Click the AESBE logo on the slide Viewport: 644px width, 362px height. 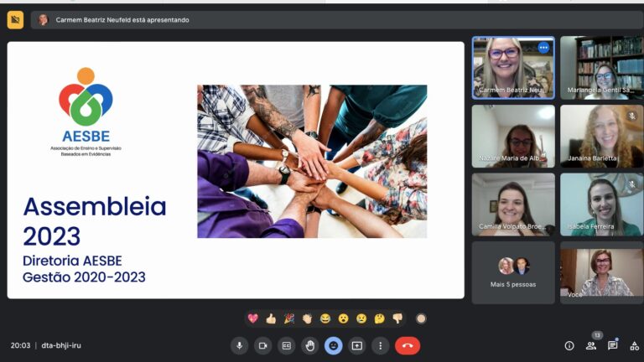point(86,111)
